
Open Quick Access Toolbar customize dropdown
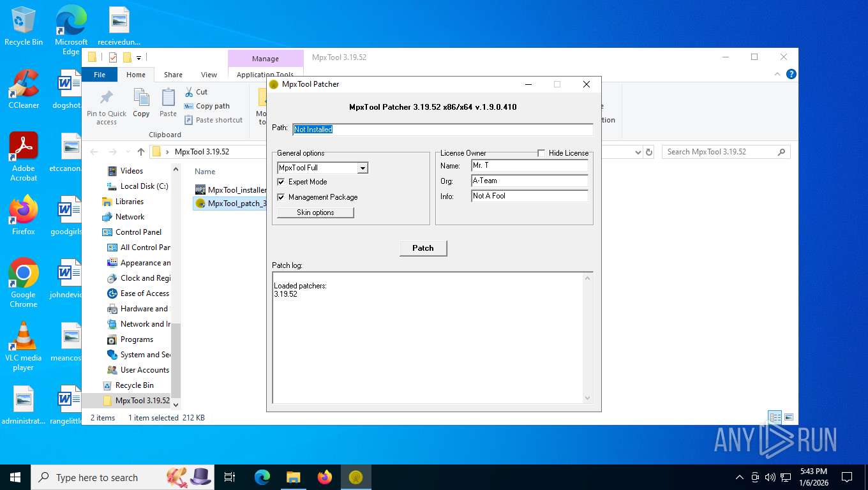pos(138,57)
